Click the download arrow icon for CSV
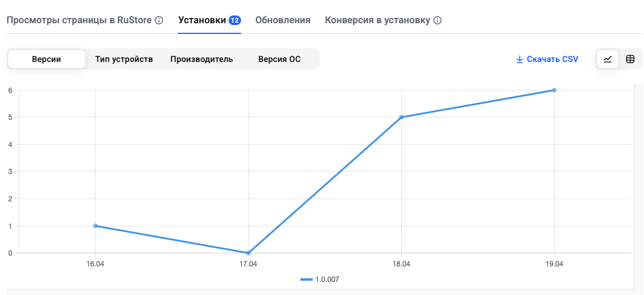644x295 pixels. tap(520, 59)
